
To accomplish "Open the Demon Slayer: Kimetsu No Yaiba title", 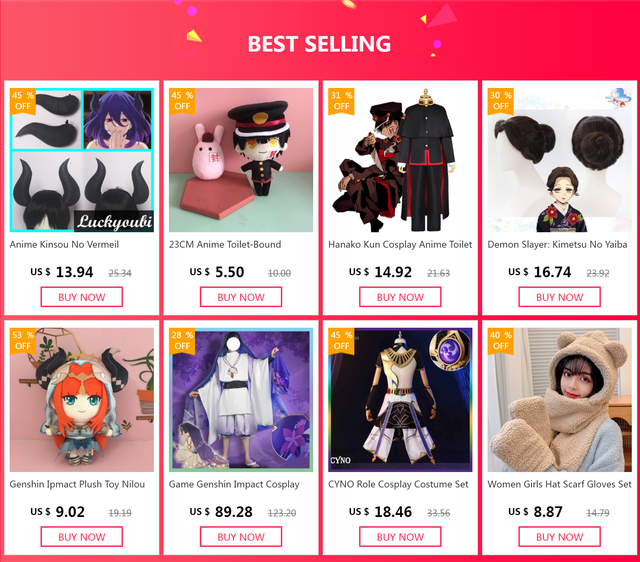I will tap(557, 244).
